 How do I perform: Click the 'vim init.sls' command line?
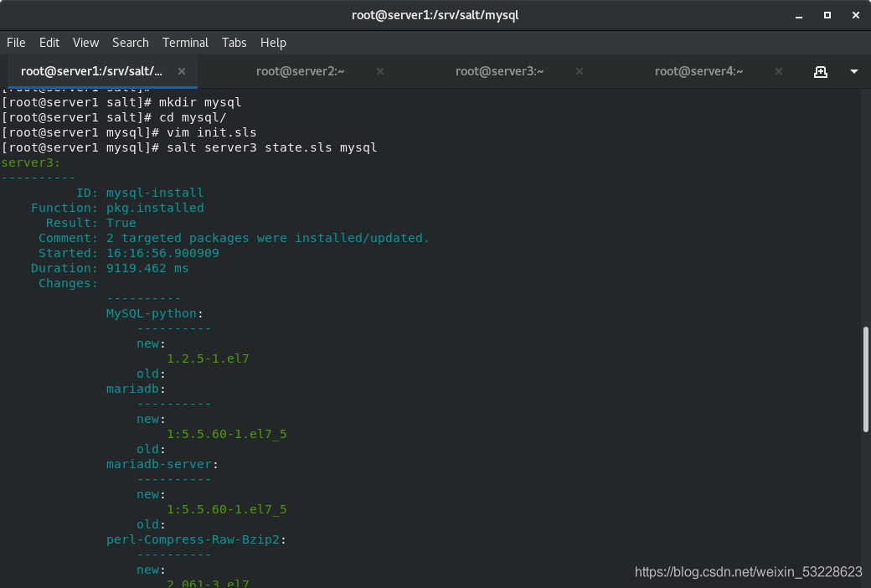(129, 132)
